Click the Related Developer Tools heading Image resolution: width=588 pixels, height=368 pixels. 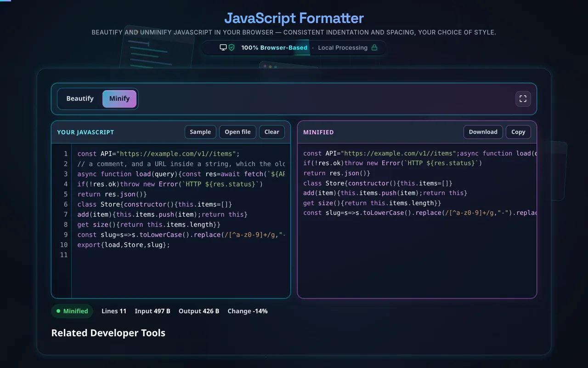[x=108, y=333]
